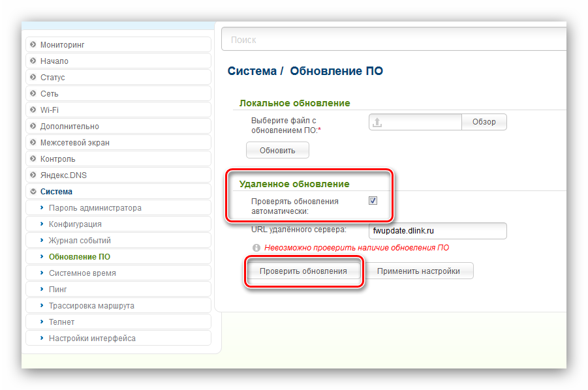The image size is (588, 390).
Task: Open the Сеть menu item
Action: coord(118,93)
